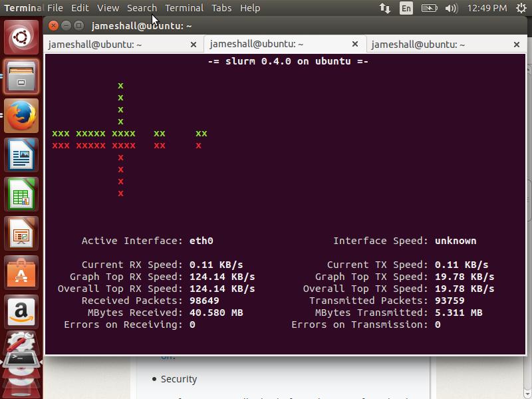Switch to the first terminal tab
532x399 pixels.
point(124,45)
